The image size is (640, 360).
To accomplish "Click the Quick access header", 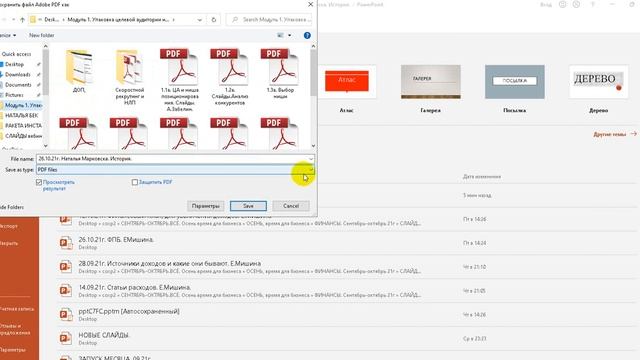I will 16,54.
